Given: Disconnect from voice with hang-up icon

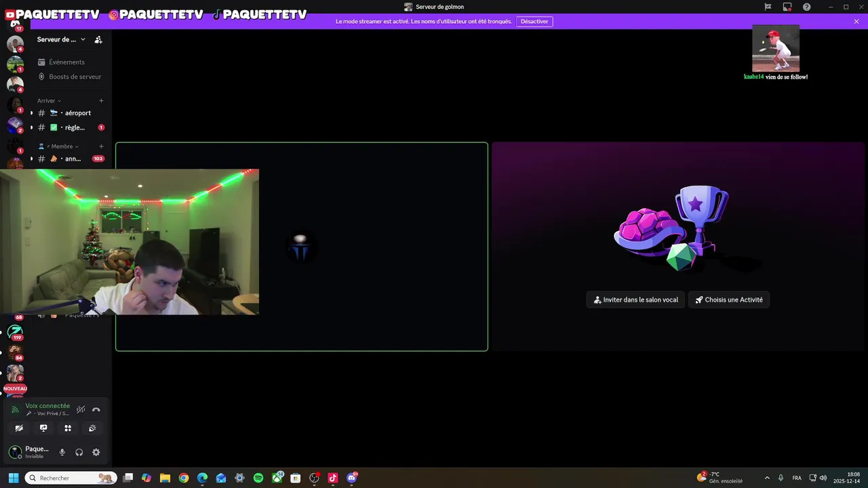Looking at the screenshot, I should tap(96, 409).
